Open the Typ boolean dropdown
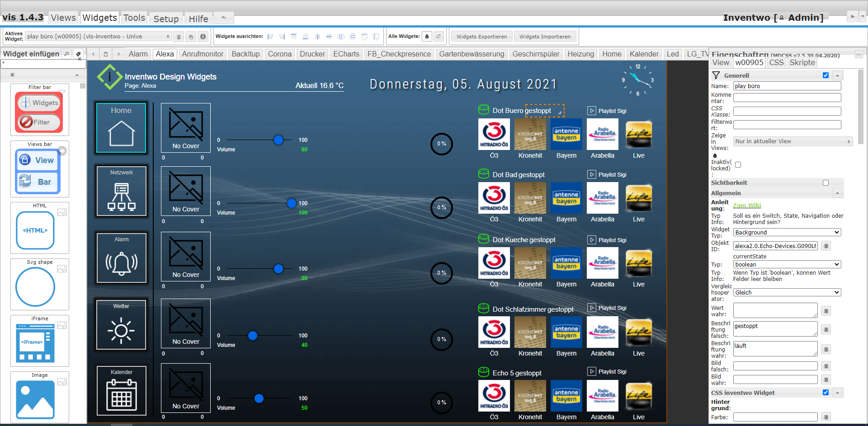Screen dimensions: 868x426 click(x=787, y=264)
